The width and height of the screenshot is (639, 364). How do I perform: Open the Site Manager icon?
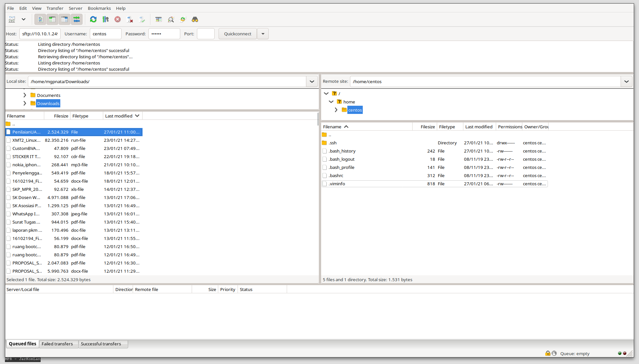12,19
